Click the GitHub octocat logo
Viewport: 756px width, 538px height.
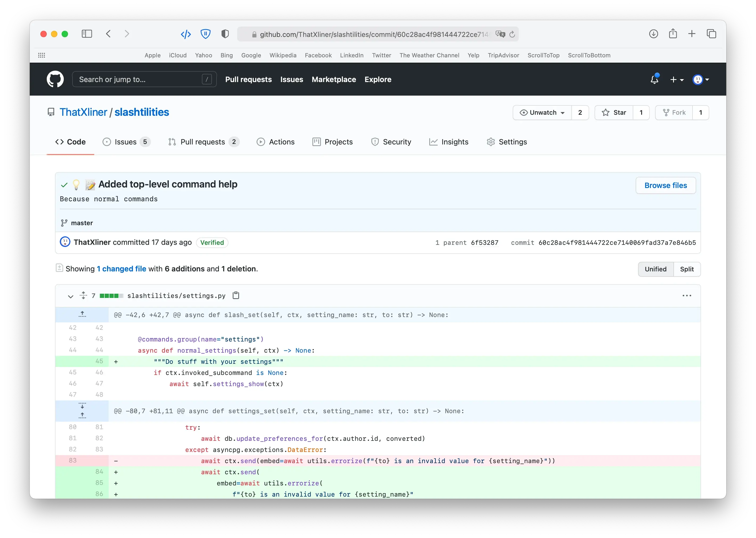pyautogui.click(x=55, y=79)
